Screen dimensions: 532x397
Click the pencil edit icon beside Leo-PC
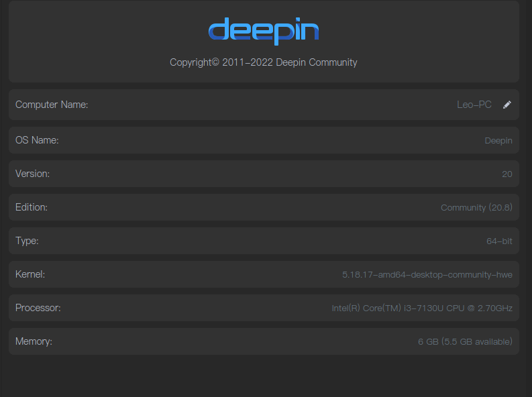pos(507,105)
